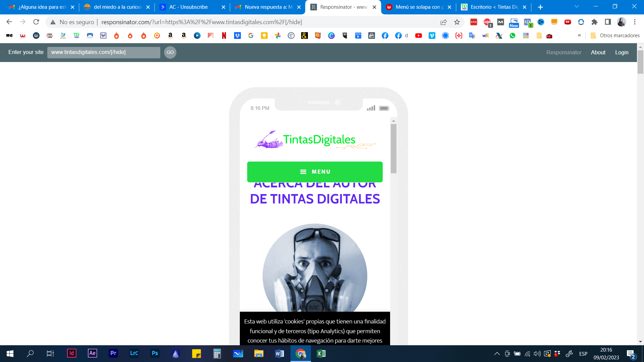
Task: Click the main page vertical scrollbar
Action: point(640,62)
